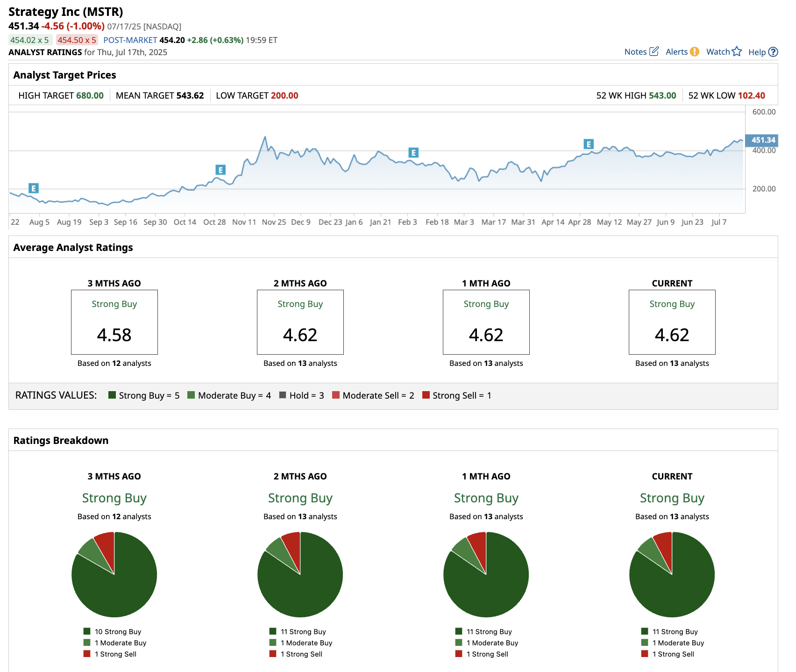Click '10 Strong Buy' legend under 3 MTHS AGO

(113, 631)
